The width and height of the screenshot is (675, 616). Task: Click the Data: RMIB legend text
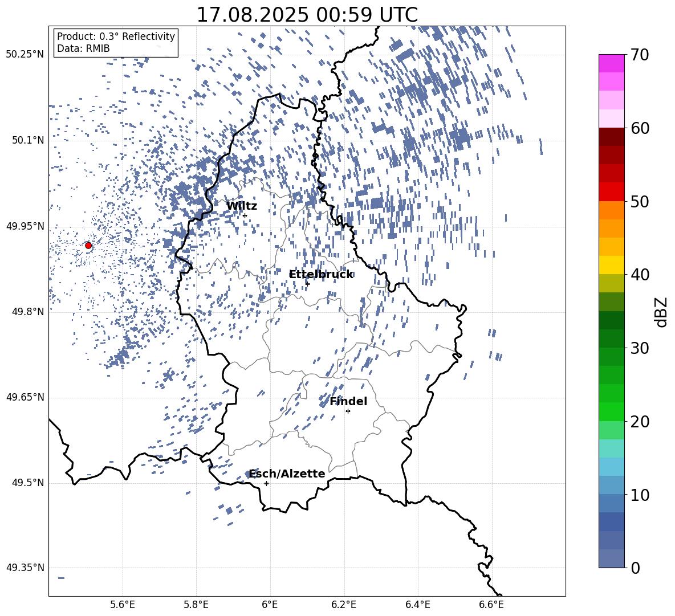click(83, 48)
